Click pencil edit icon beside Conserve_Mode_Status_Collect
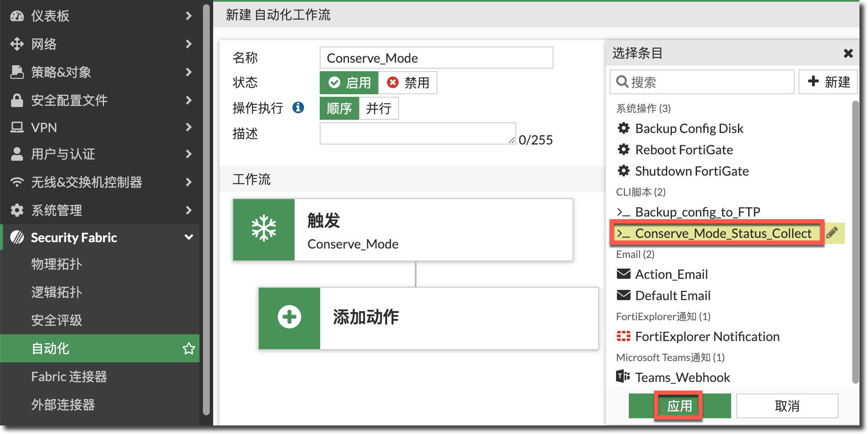Viewport: 868px width, 434px height. tap(832, 233)
